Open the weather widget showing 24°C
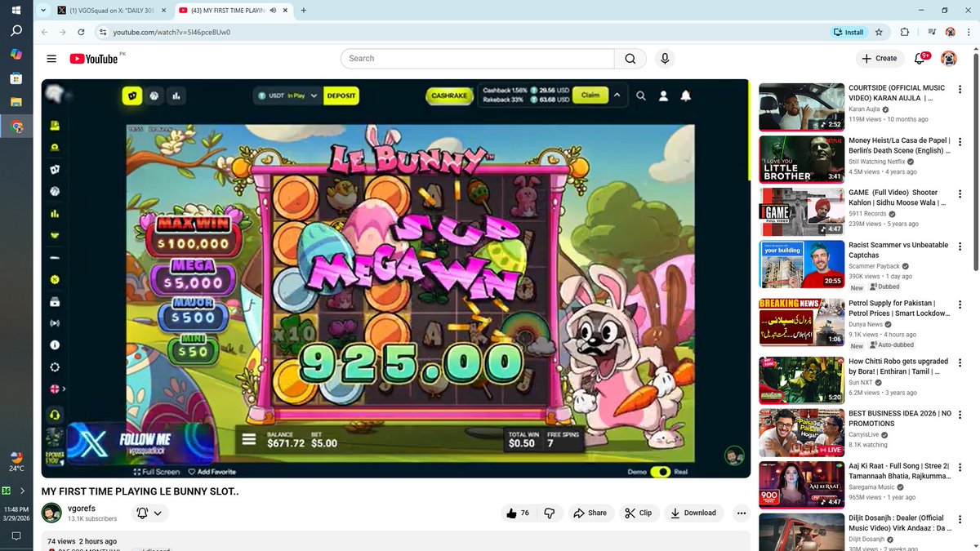 point(16,462)
